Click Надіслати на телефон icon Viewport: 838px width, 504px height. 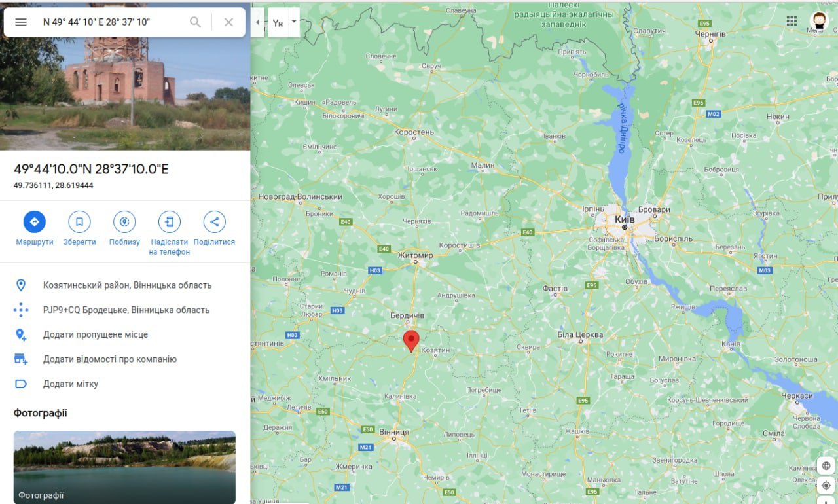[170, 222]
